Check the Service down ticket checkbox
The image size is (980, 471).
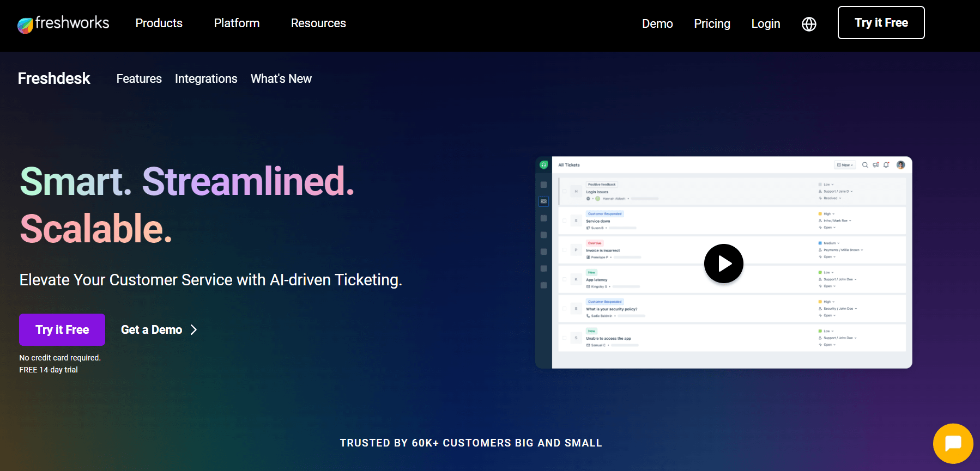pyautogui.click(x=565, y=221)
